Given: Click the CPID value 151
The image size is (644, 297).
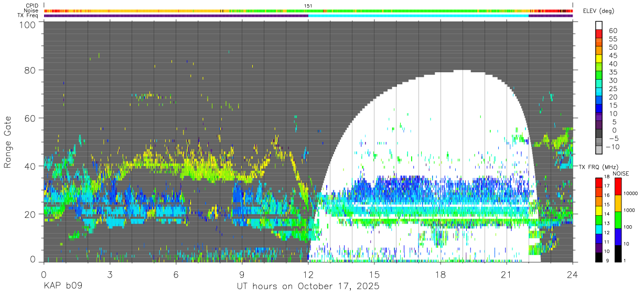Looking at the screenshot, I should pyautogui.click(x=308, y=6).
